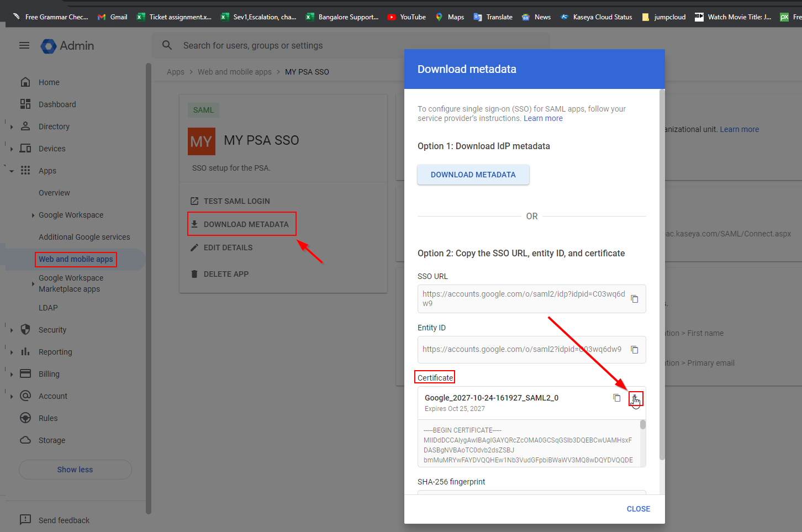The width and height of the screenshot is (802, 532).
Task: Open Additional Google services
Action: 85,237
